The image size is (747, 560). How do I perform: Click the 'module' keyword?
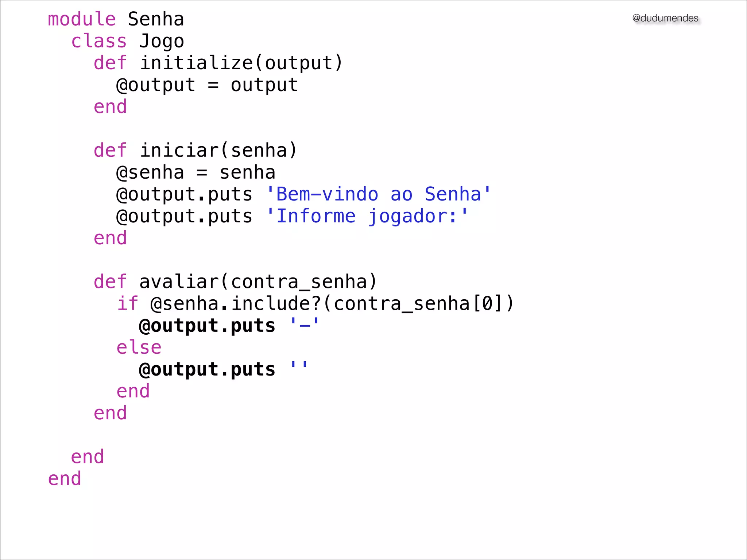click(x=82, y=19)
